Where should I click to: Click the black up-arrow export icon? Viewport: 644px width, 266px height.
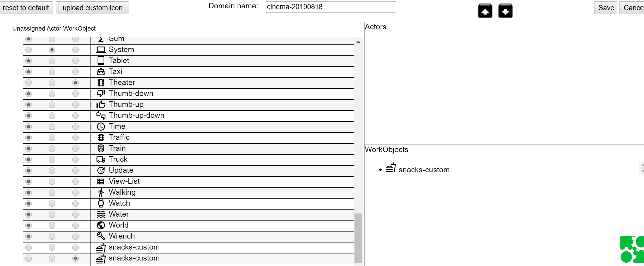(485, 11)
